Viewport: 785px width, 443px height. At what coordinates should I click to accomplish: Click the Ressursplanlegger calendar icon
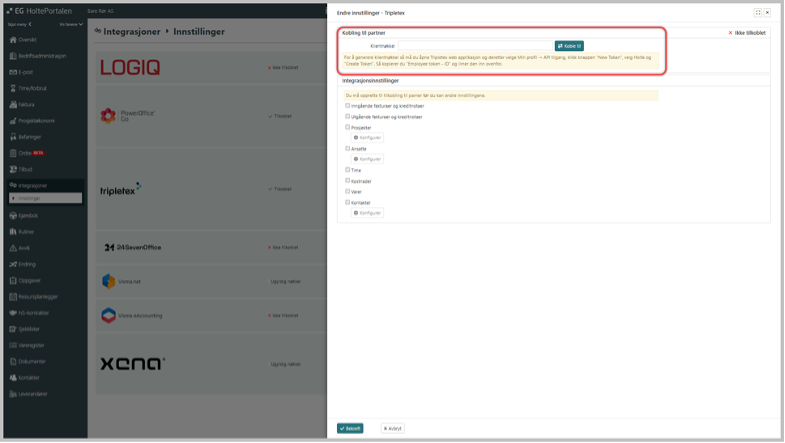tap(13, 296)
